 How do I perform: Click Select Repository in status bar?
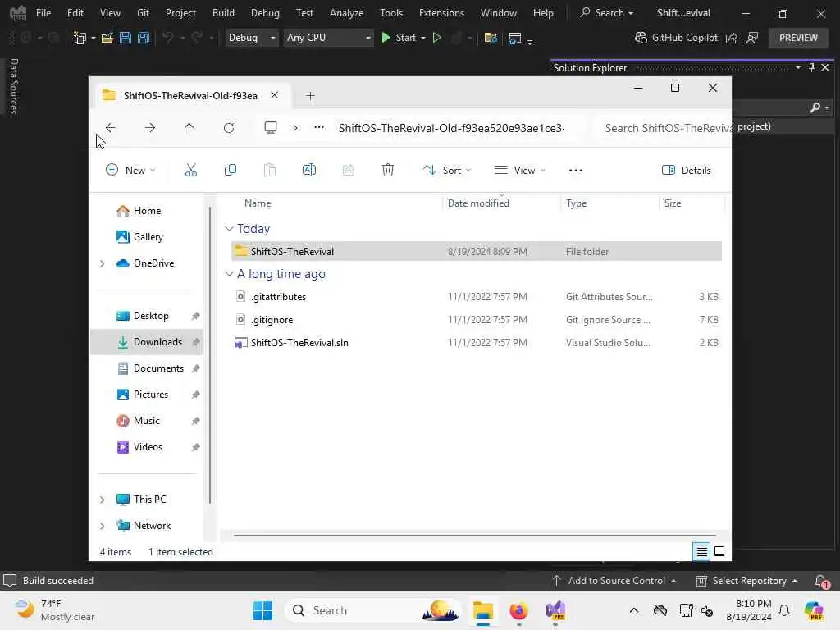[746, 581]
